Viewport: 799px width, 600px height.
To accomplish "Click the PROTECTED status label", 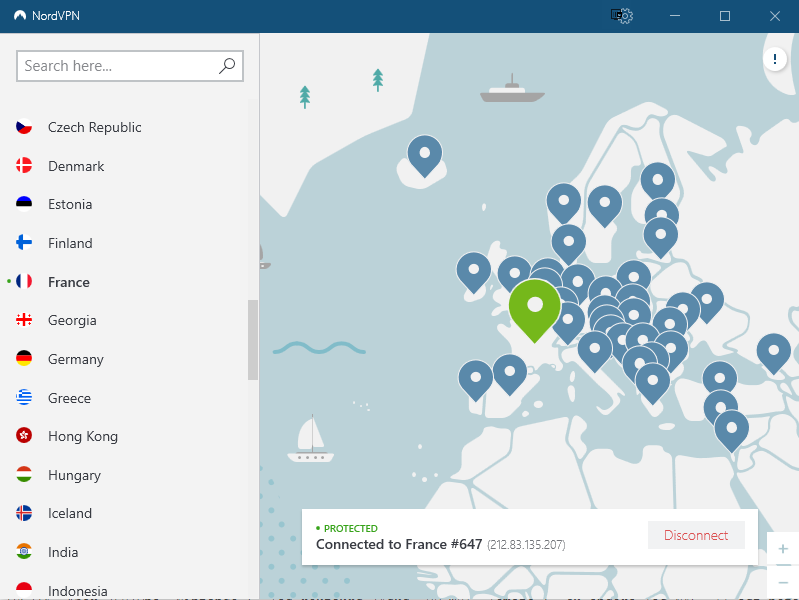I will click(x=351, y=528).
